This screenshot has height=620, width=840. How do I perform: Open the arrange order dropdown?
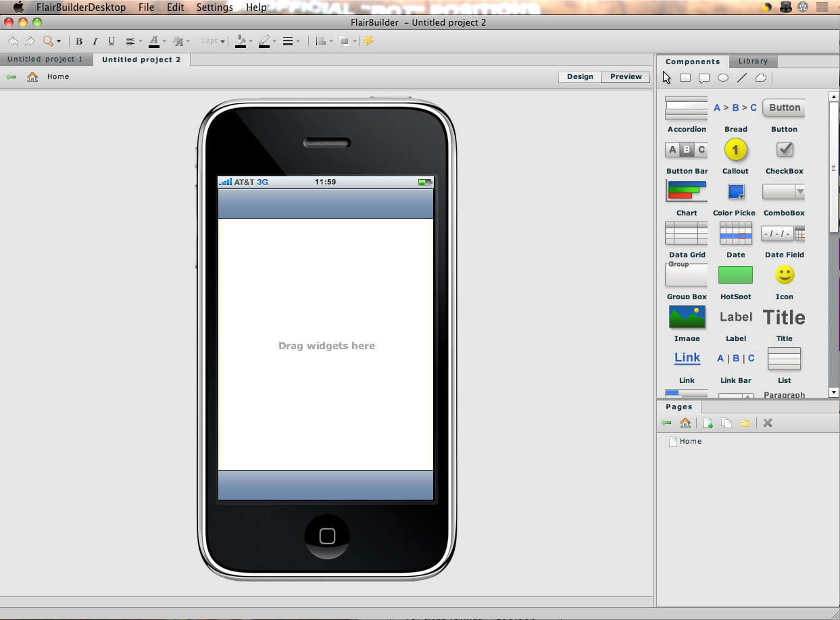click(348, 41)
